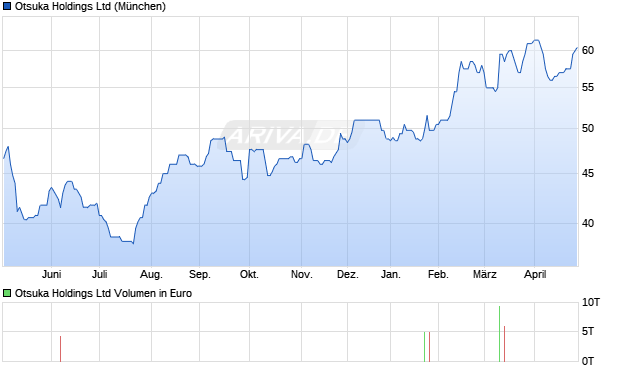Click the 'April' month label
620x371 pixels.
[535, 274]
